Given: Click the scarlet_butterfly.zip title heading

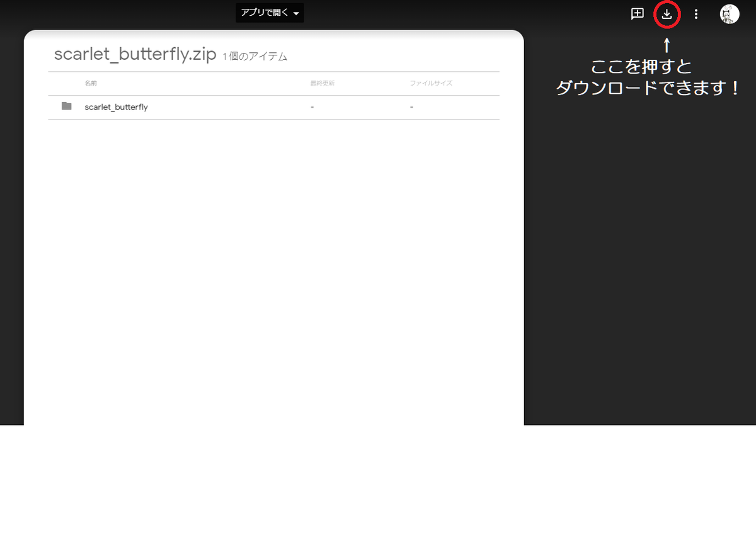Looking at the screenshot, I should click(x=134, y=54).
